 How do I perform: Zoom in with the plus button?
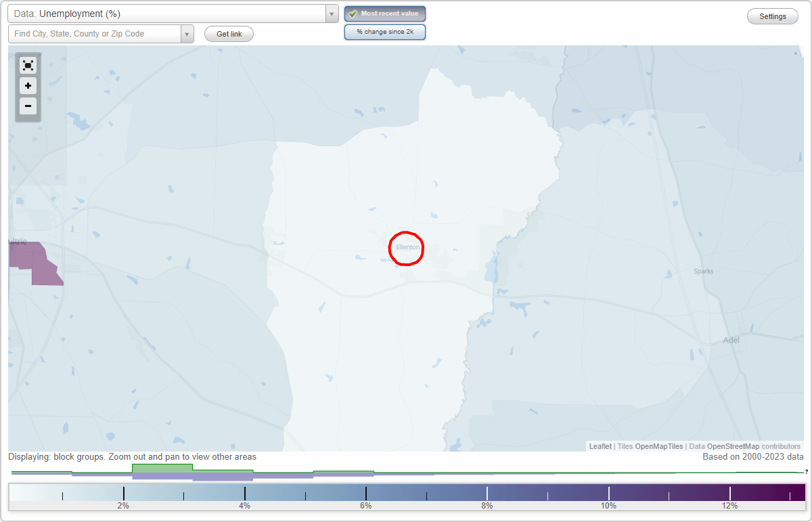pos(28,86)
